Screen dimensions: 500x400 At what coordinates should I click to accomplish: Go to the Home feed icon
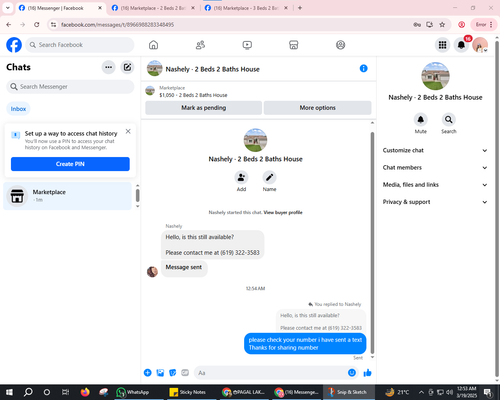click(x=153, y=45)
